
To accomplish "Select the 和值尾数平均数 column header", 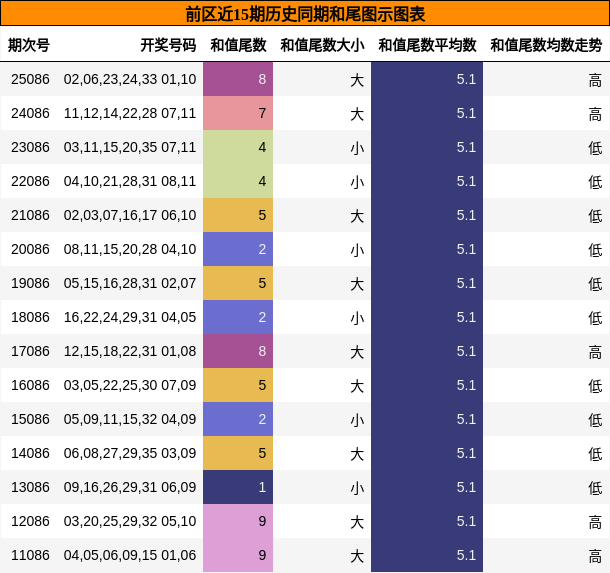I will pos(427,45).
